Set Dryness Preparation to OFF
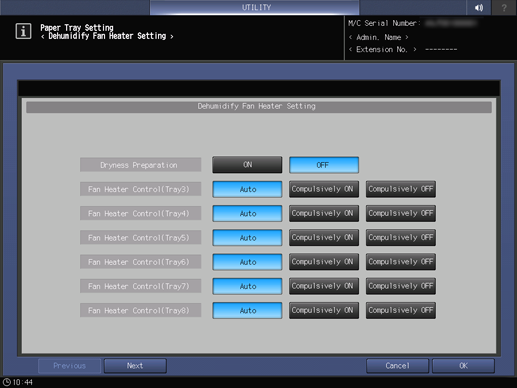 click(324, 165)
